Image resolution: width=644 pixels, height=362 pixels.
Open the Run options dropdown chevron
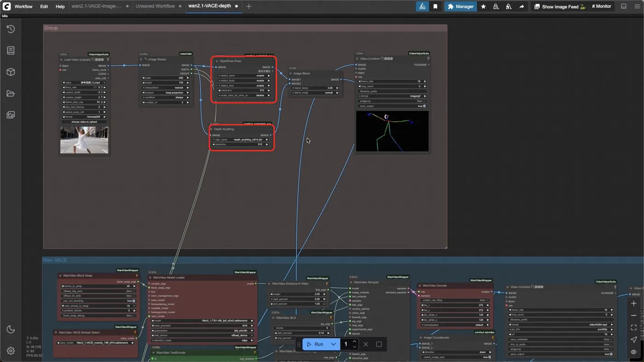(333, 344)
